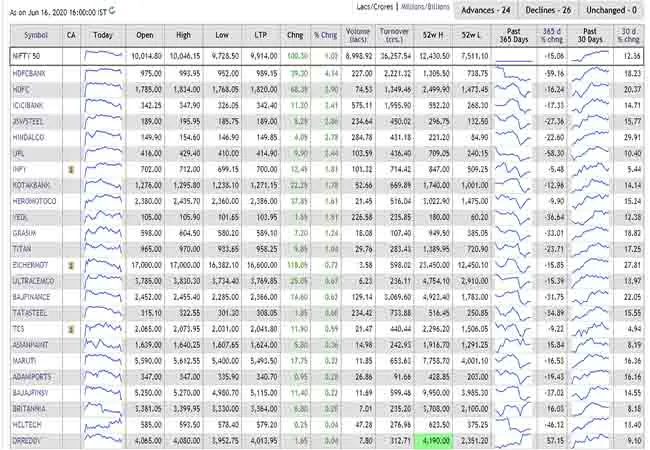The width and height of the screenshot is (650, 450).
Task: Open the Past 30 Days chart for NIFTY 50
Action: point(590,56)
